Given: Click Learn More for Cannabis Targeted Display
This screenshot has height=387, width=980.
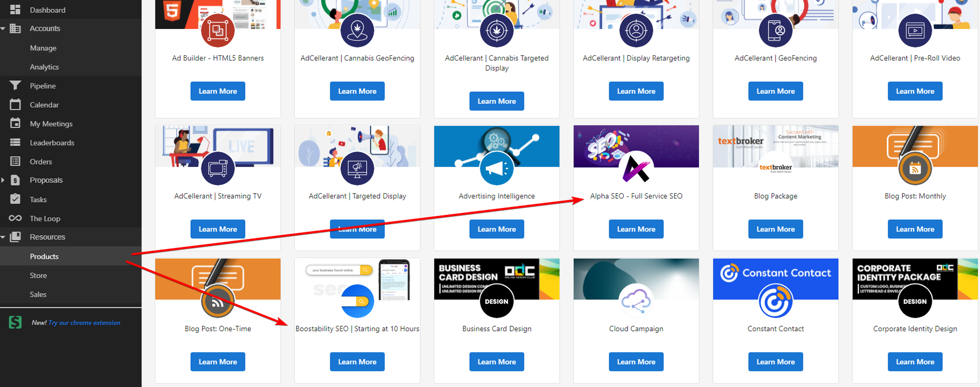Looking at the screenshot, I should [x=496, y=101].
